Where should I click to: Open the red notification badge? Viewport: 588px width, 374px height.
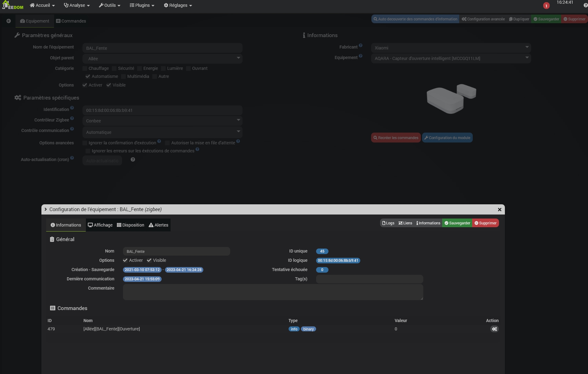click(546, 6)
